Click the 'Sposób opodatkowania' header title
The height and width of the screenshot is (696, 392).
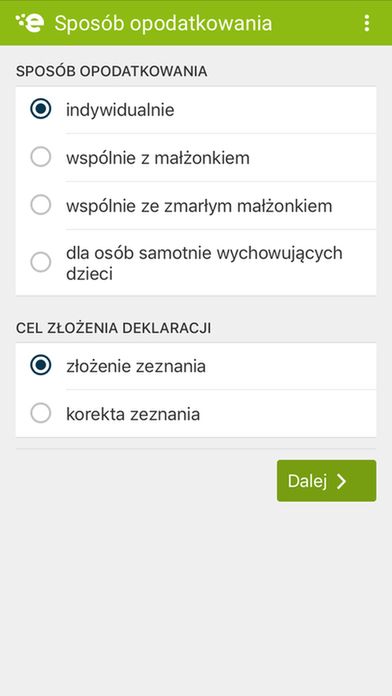point(163,23)
